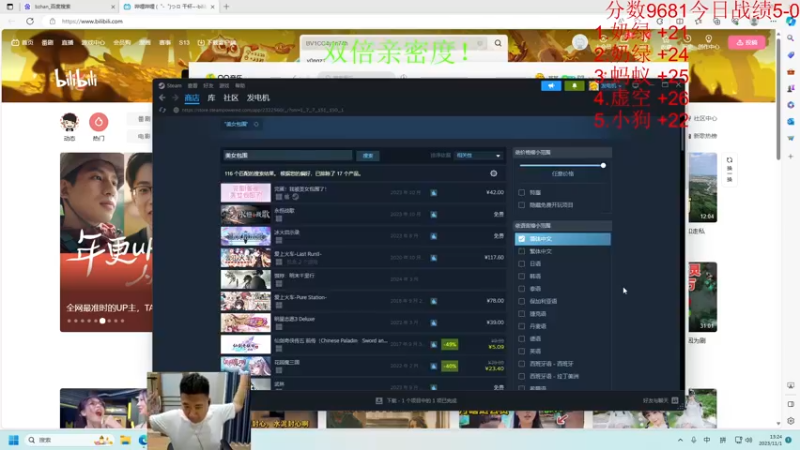This screenshot has width=800, height=450.
Task: Click the Steam search submit button
Action: (368, 156)
